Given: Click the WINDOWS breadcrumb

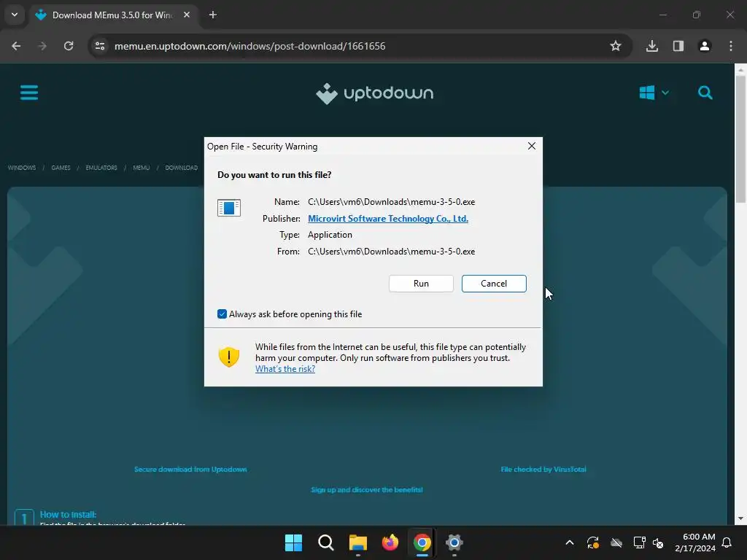Looking at the screenshot, I should [x=22, y=168].
